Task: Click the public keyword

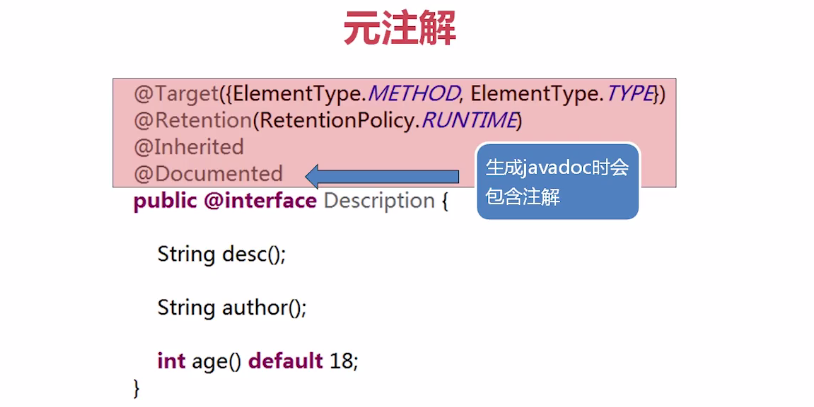Action: [x=165, y=201]
